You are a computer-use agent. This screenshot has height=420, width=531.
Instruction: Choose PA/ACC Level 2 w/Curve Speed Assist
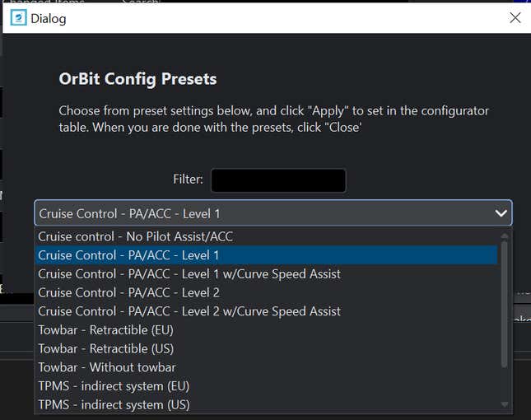pos(189,311)
